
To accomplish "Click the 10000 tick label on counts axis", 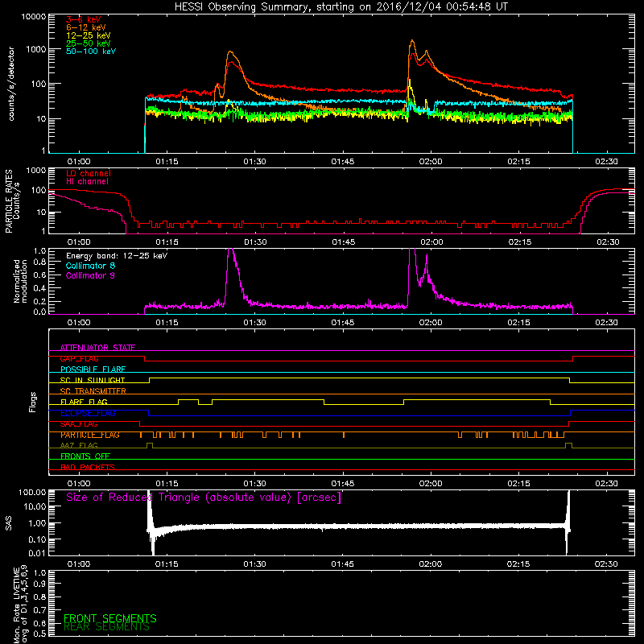I will coord(33,17).
